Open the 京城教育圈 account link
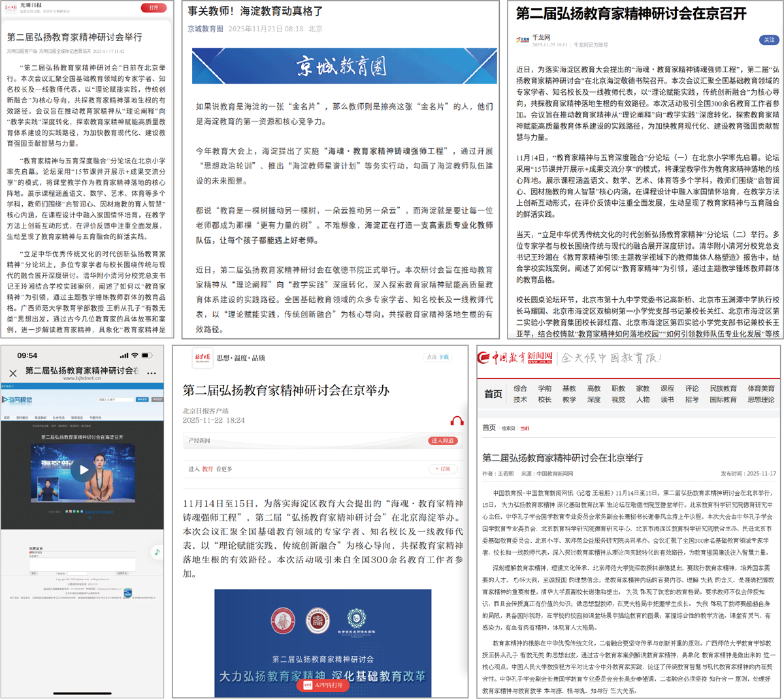784x699 pixels. [x=205, y=29]
